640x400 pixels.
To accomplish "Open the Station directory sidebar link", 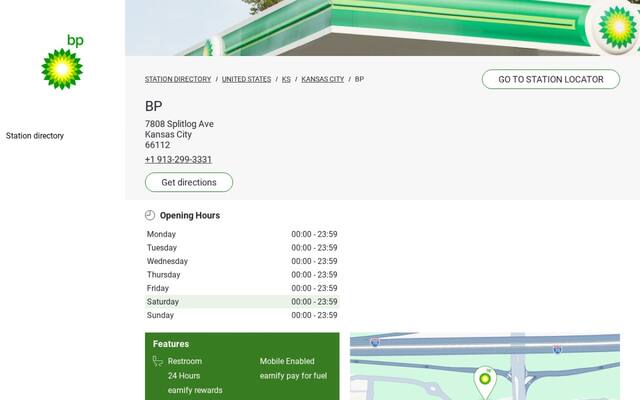I will coord(35,136).
